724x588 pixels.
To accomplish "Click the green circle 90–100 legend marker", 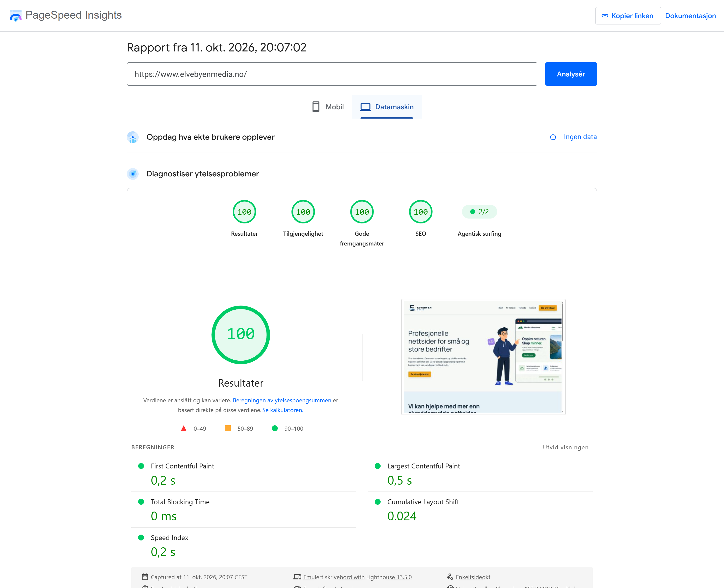I will 275,428.
